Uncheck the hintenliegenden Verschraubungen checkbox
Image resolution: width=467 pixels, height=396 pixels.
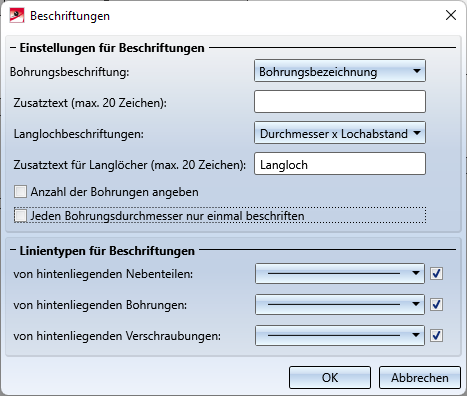point(436,335)
